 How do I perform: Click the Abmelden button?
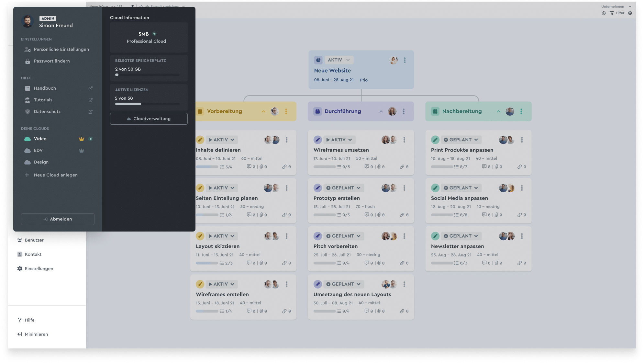[58, 219]
